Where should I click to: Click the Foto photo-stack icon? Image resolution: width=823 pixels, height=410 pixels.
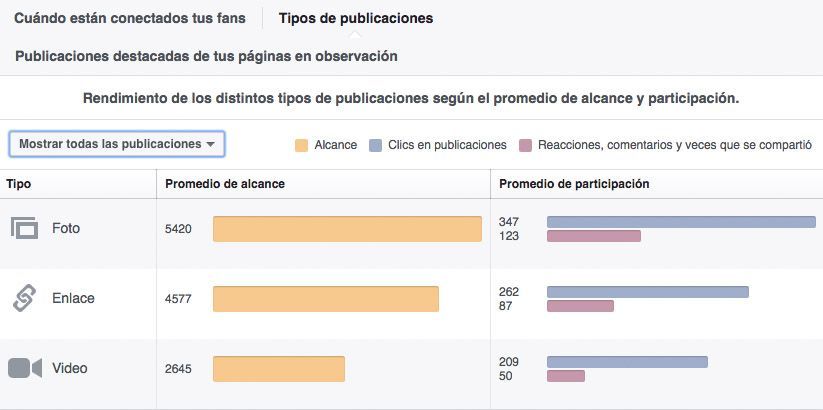pos(24,228)
